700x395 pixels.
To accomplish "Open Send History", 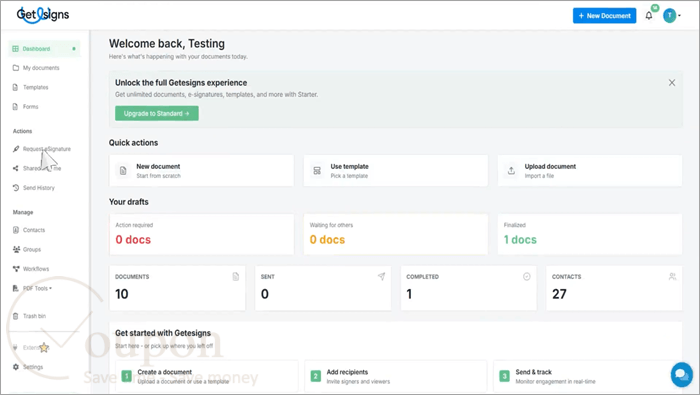I will point(39,188).
